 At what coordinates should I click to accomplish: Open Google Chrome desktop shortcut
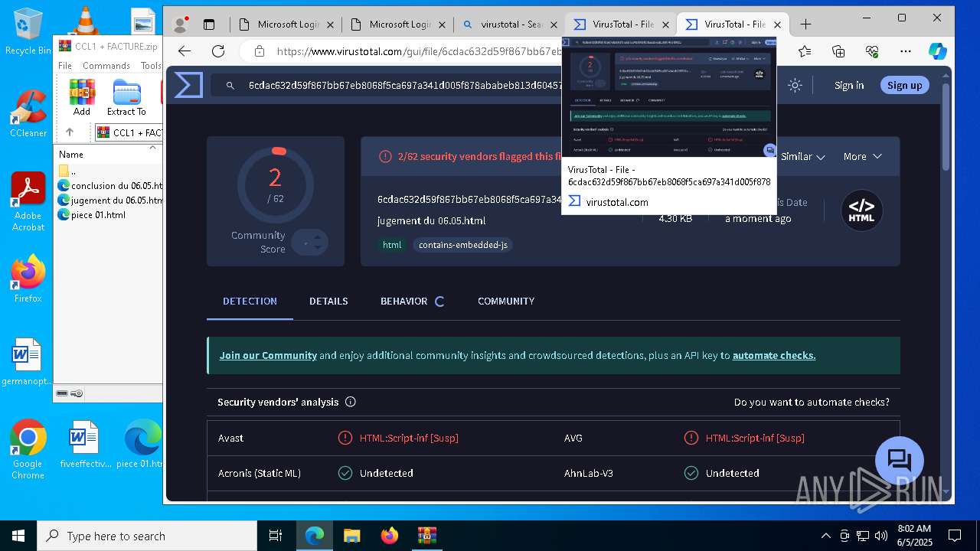(x=28, y=449)
